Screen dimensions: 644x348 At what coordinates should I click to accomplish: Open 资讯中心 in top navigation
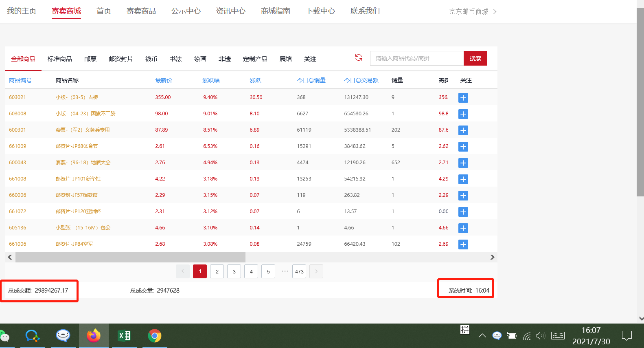(231, 11)
